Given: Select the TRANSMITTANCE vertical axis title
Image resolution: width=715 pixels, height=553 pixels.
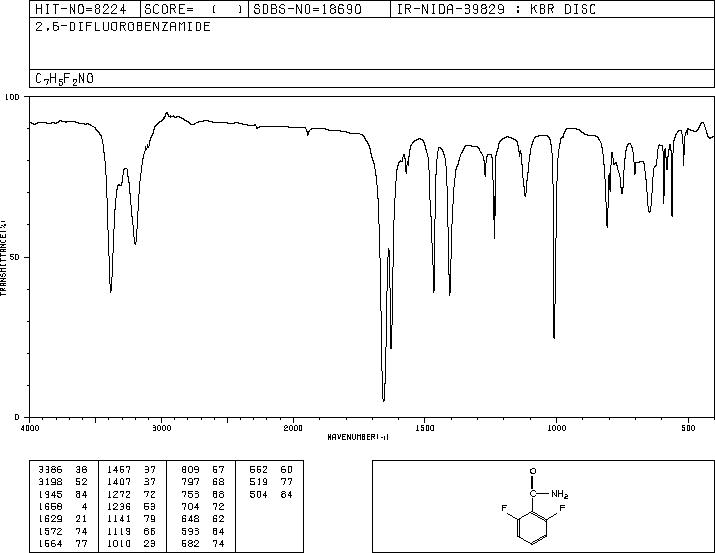Looking at the screenshot, I should point(3,257).
